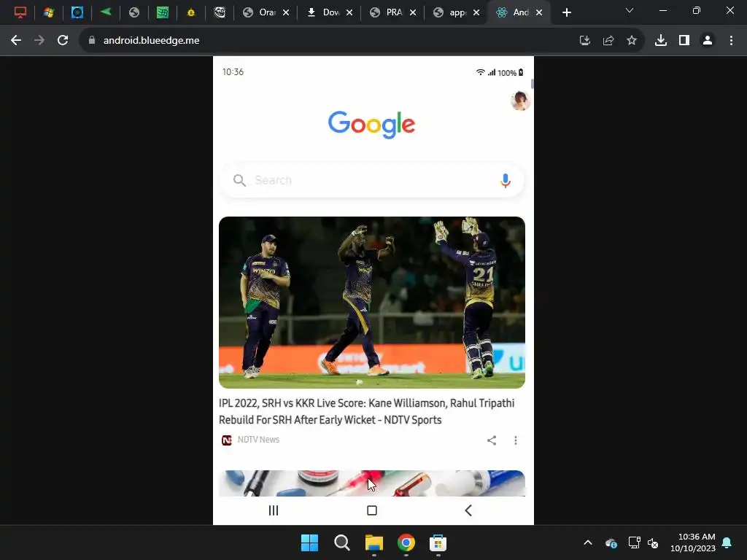Share this page icon
Screen dimensions: 747x560
608,41
